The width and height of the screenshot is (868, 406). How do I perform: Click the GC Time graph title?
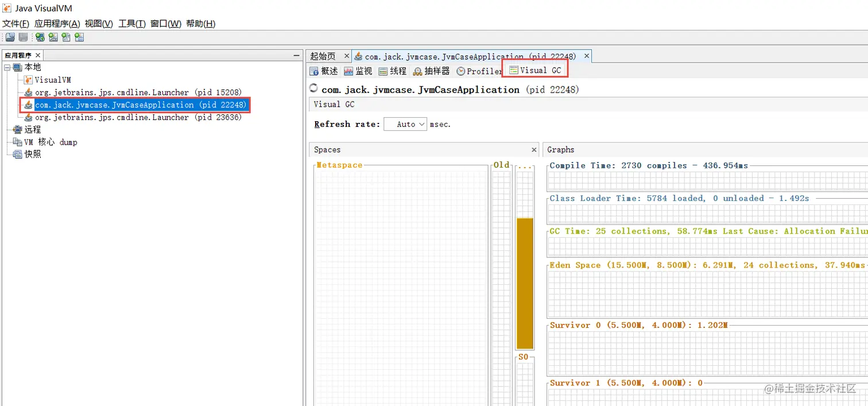tap(708, 231)
